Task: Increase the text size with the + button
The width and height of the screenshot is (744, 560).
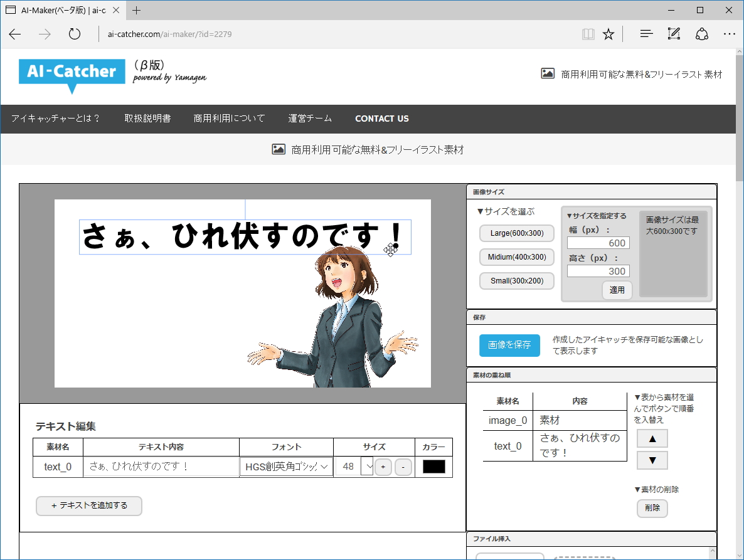Action: click(383, 467)
